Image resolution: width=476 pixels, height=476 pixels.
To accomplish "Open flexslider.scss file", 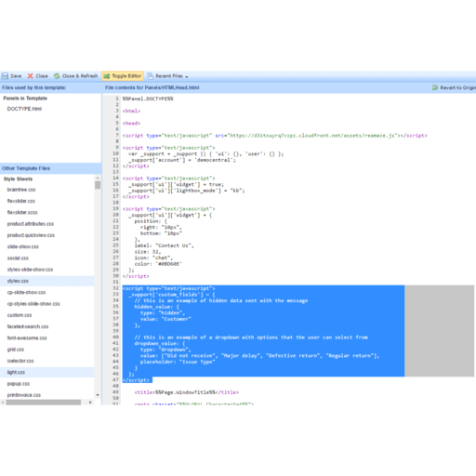I will tap(22, 213).
